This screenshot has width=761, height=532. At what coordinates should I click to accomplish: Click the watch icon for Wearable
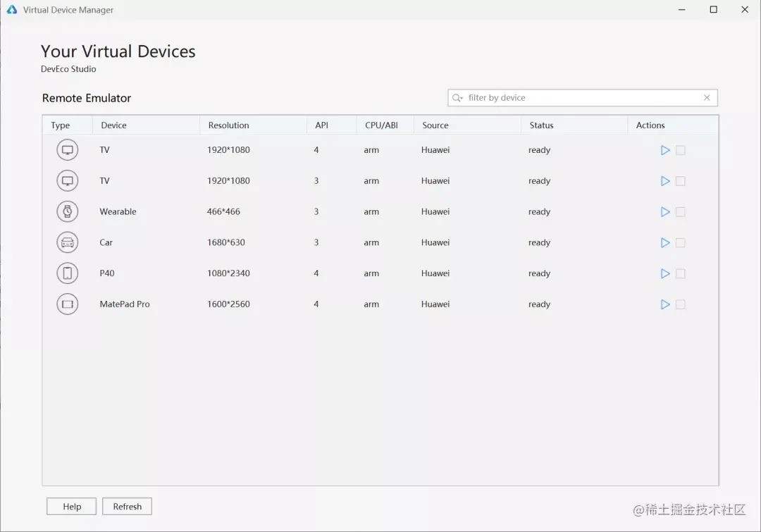point(68,211)
